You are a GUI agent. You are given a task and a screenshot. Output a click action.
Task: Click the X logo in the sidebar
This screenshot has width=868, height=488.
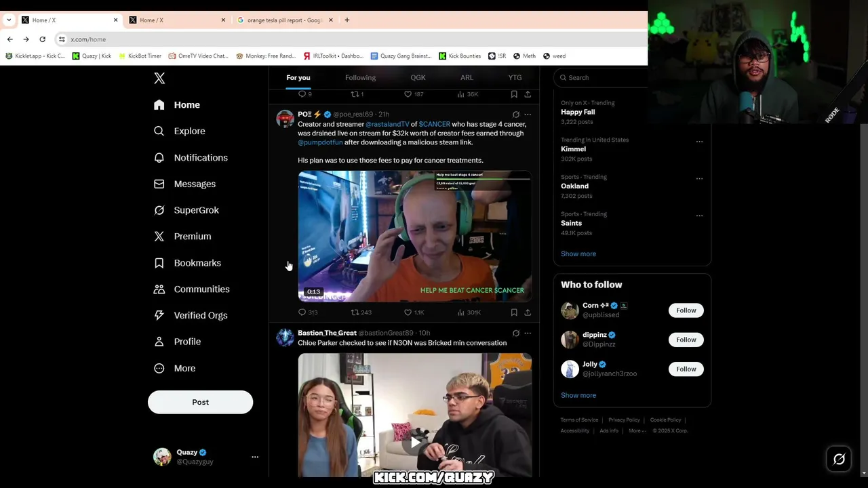click(x=159, y=79)
